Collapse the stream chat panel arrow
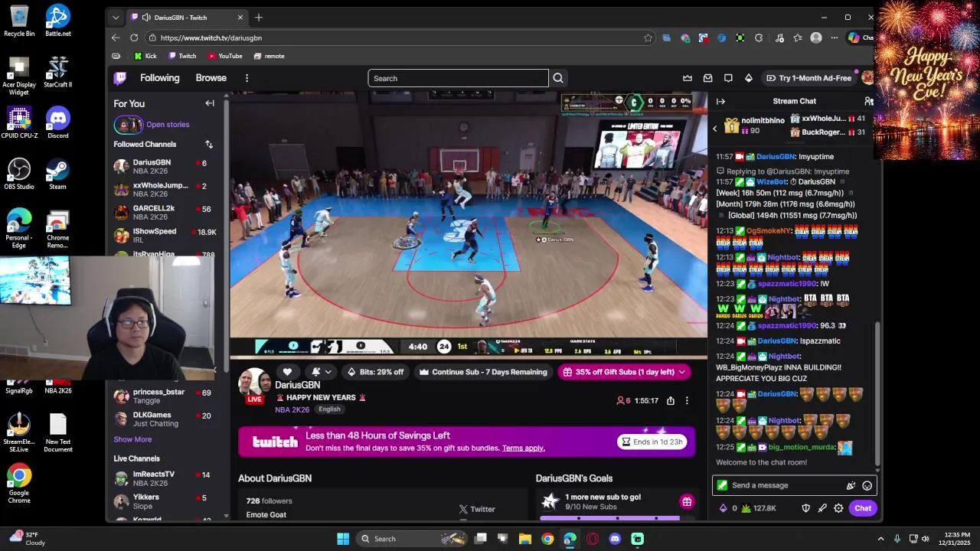Screen dimensions: 980x551 [x=720, y=101]
